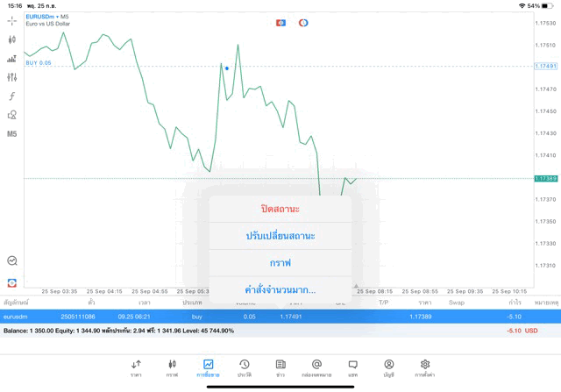Open the ประวัติ (history) tab
561x392 pixels.
244,367
